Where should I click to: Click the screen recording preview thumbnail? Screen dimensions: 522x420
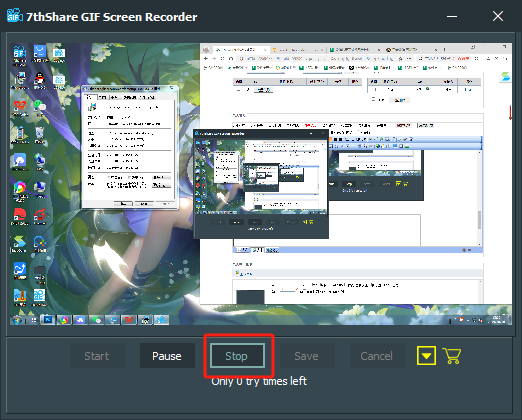(261, 184)
